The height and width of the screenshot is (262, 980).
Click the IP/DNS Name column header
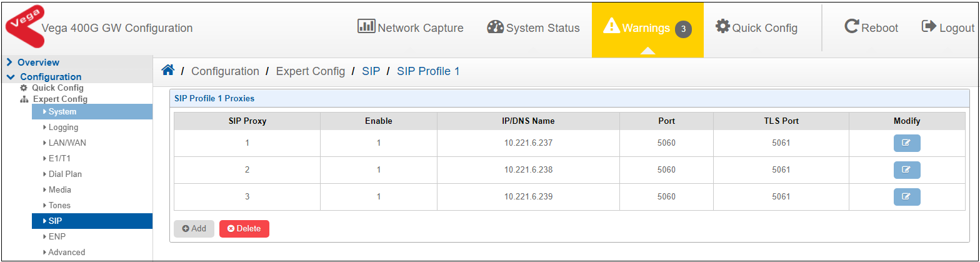click(528, 121)
